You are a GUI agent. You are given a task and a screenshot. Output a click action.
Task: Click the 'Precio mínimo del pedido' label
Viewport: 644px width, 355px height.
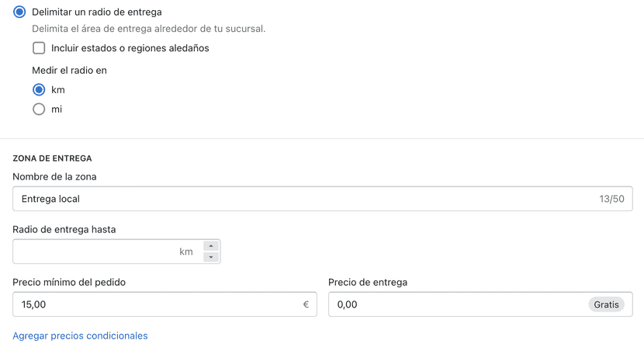click(x=69, y=283)
